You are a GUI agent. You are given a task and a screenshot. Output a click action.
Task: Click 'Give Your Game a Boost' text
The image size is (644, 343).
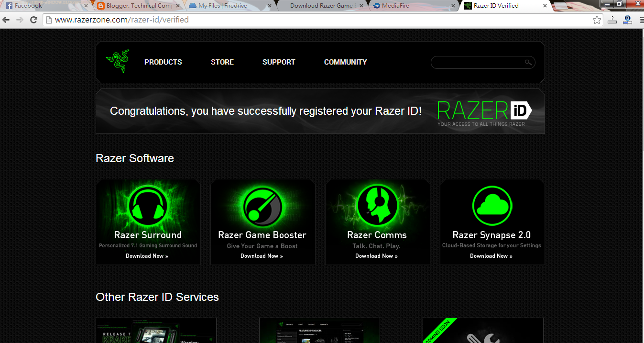(x=262, y=246)
